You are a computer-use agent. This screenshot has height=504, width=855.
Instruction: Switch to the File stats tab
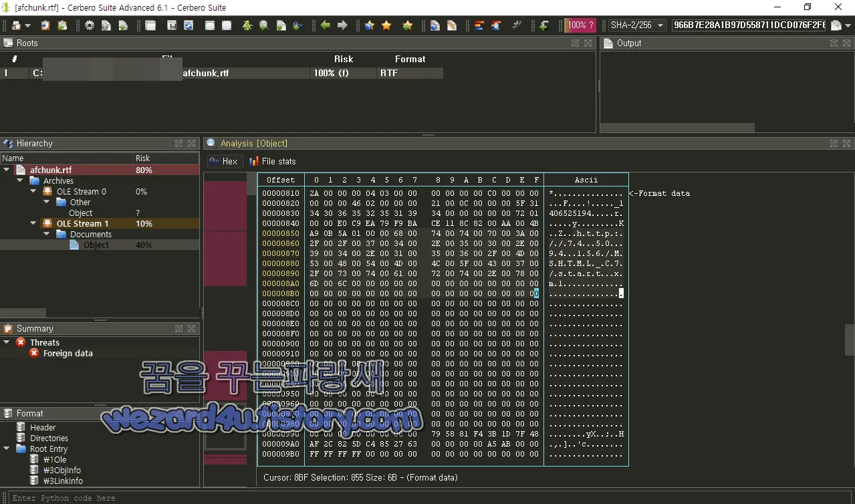coord(273,161)
